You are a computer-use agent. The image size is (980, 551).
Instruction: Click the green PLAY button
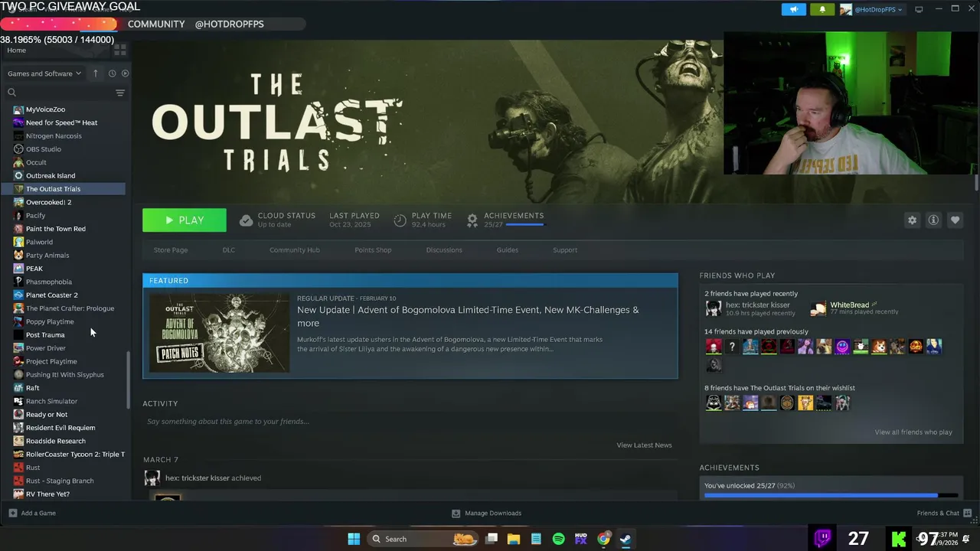[x=185, y=220]
